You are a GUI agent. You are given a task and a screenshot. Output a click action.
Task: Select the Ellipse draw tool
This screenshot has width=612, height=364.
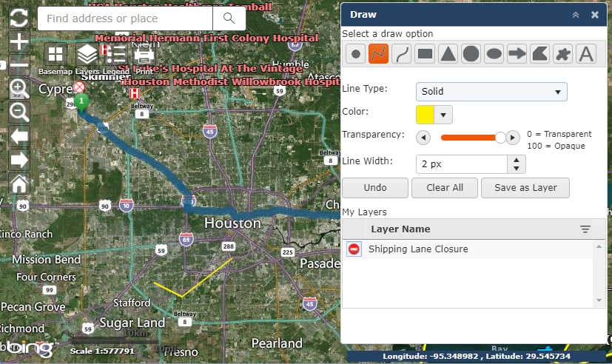coord(494,54)
